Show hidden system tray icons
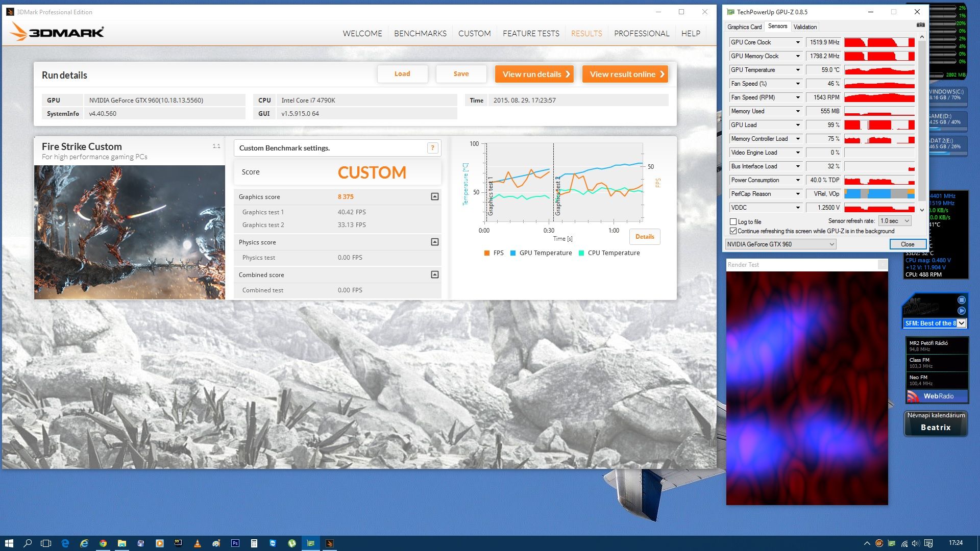The image size is (980, 551). click(x=867, y=543)
